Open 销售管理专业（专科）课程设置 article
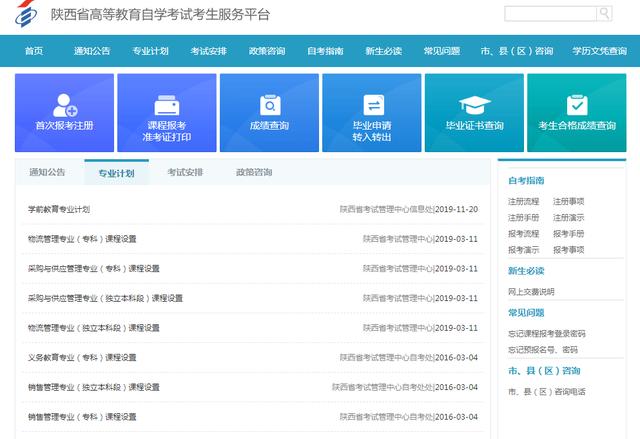Image resolution: width=640 pixels, height=439 pixels. tap(82, 417)
